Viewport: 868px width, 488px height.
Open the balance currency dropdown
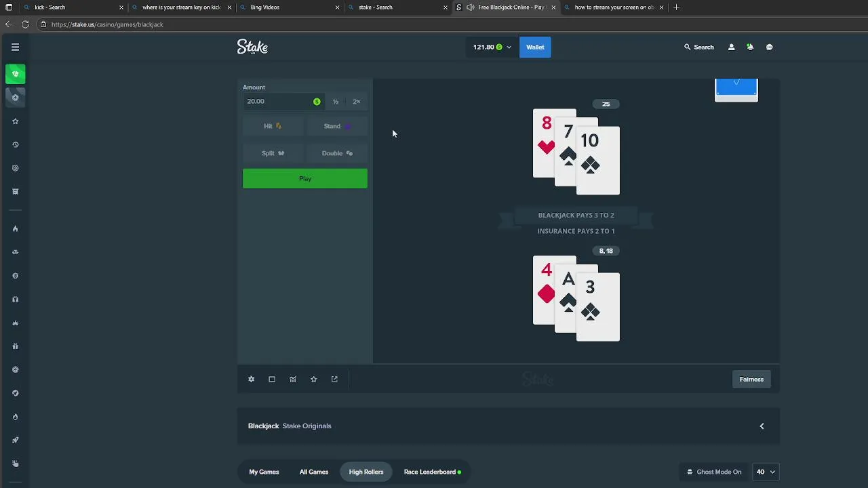click(492, 47)
